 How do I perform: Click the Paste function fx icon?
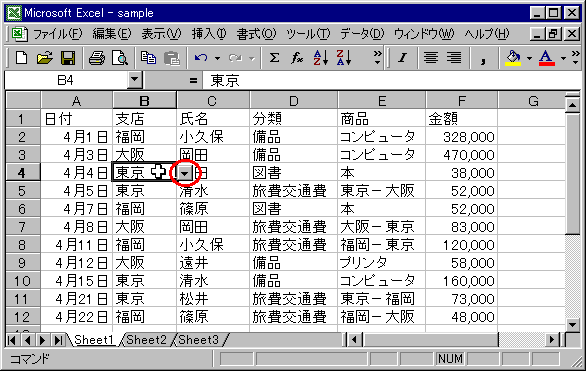[297, 58]
